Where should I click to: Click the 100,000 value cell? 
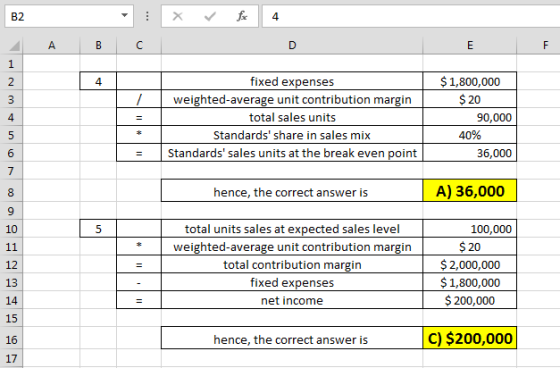click(470, 229)
